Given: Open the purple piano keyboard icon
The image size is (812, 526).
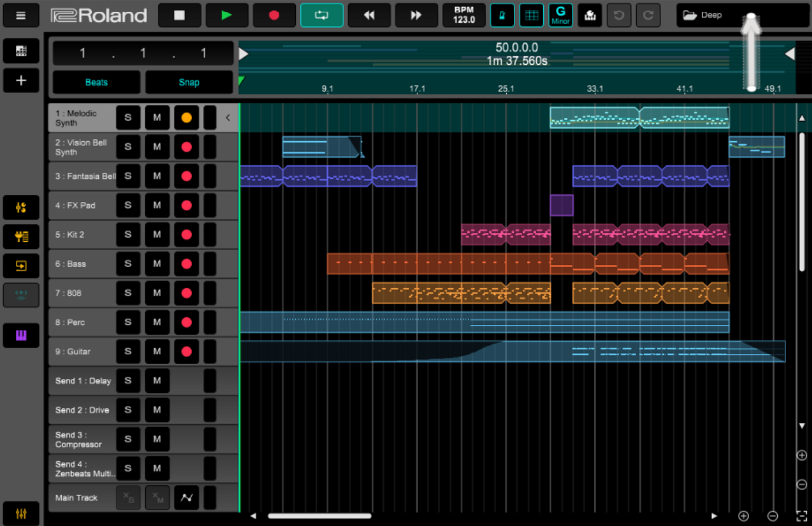Looking at the screenshot, I should pyautogui.click(x=21, y=335).
